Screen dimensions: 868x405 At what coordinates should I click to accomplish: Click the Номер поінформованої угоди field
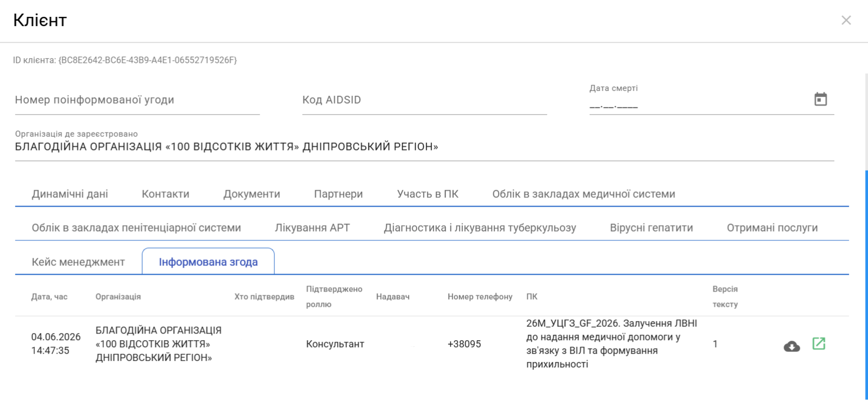point(137,100)
